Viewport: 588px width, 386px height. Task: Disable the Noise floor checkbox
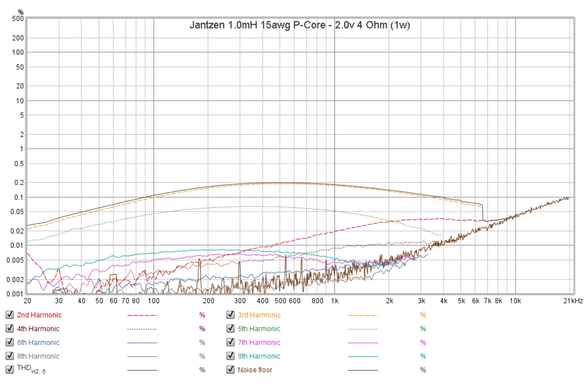click(x=230, y=370)
